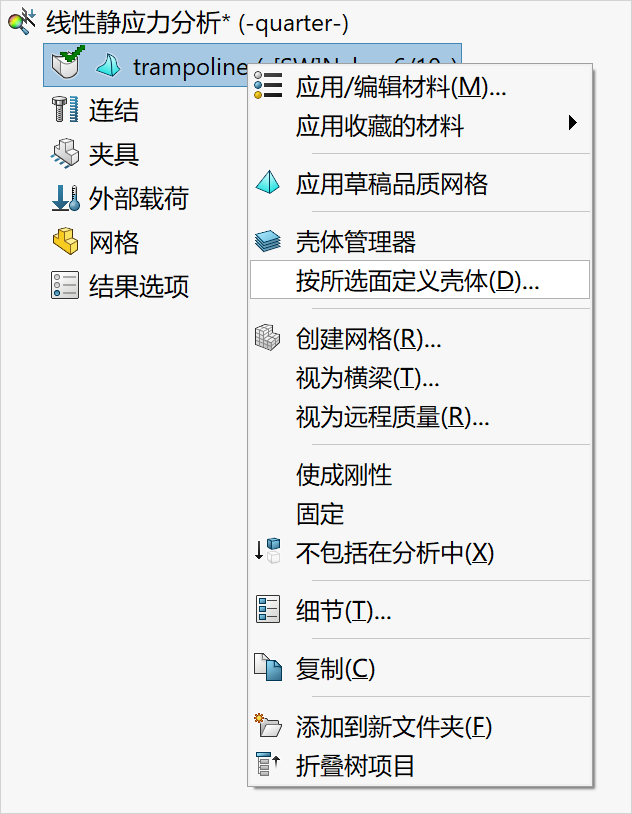Click the 壳体管理器 shell manager icon
Image resolution: width=632 pixels, height=814 pixels.
268,241
